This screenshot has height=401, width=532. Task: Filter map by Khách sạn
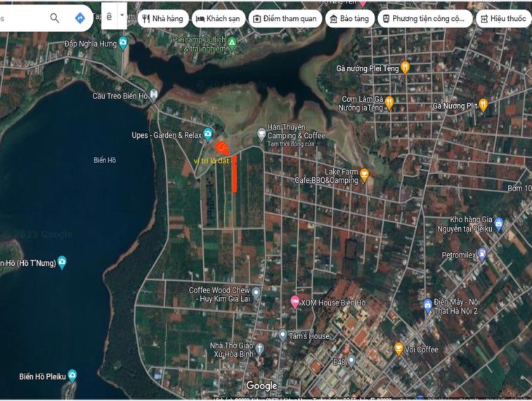(218, 19)
